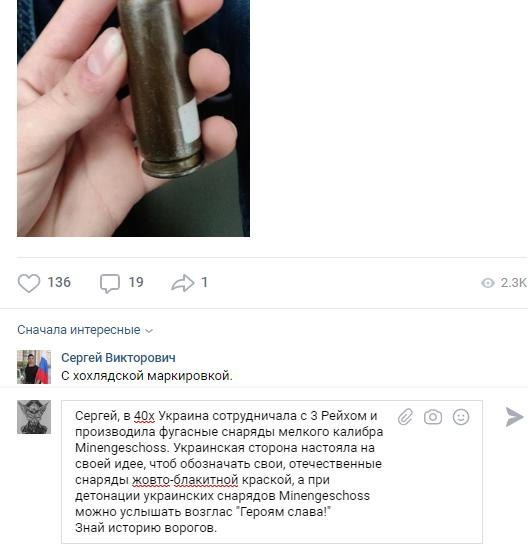Expand the Сначала интересные sort dropdown

coord(85,330)
